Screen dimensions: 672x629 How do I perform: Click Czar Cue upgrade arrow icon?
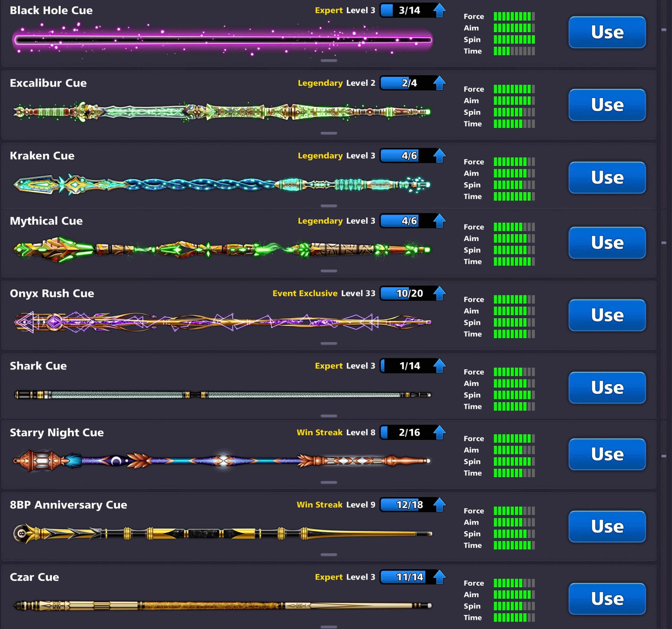click(x=439, y=577)
